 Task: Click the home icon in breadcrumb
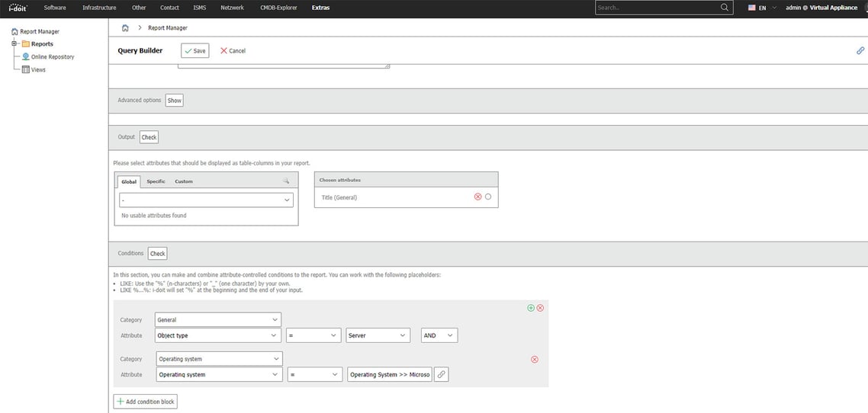coord(125,27)
